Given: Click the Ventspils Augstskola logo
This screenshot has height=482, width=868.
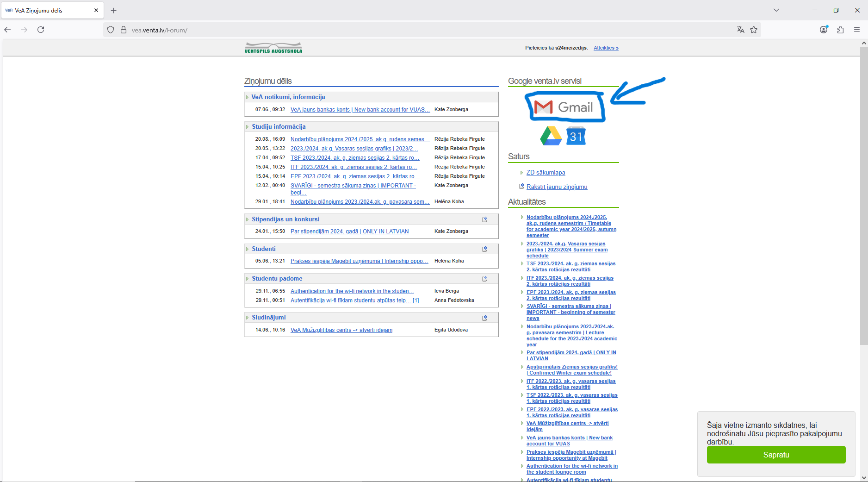Looking at the screenshot, I should click(273, 48).
